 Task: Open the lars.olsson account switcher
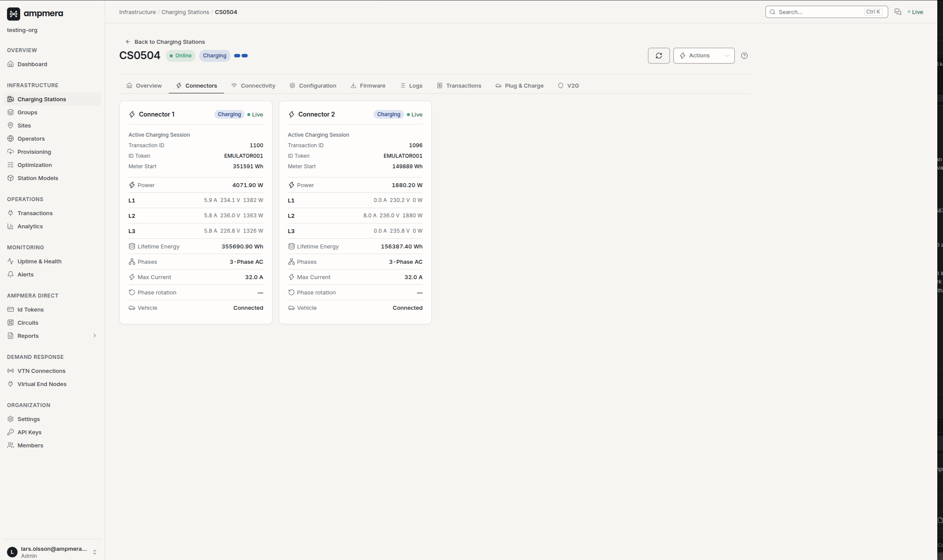pos(52,552)
